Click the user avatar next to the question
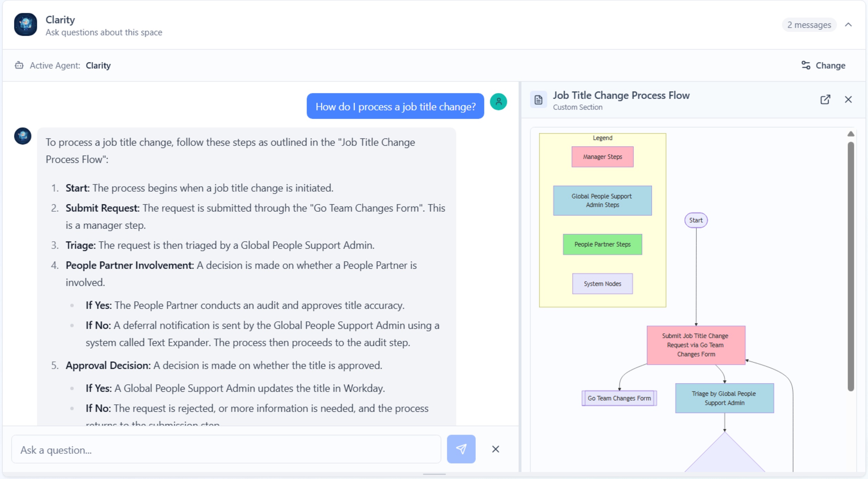Screen dimensions: 868x479 pyautogui.click(x=498, y=102)
